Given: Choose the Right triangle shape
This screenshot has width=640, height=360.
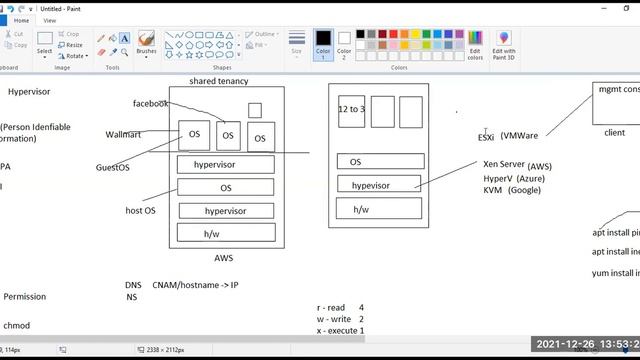Looking at the screenshot, I should pos(169,45).
